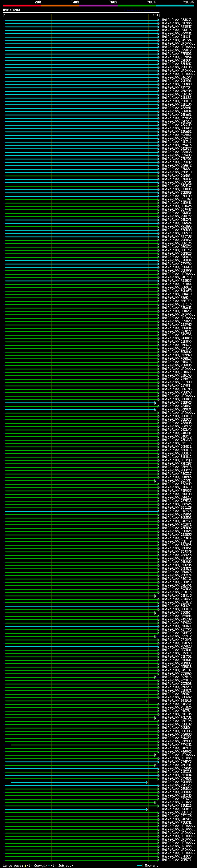Screen dimensions: 197x868
Task: Open hit UniRef100_A8JCK3
Action: pos(177,20)
